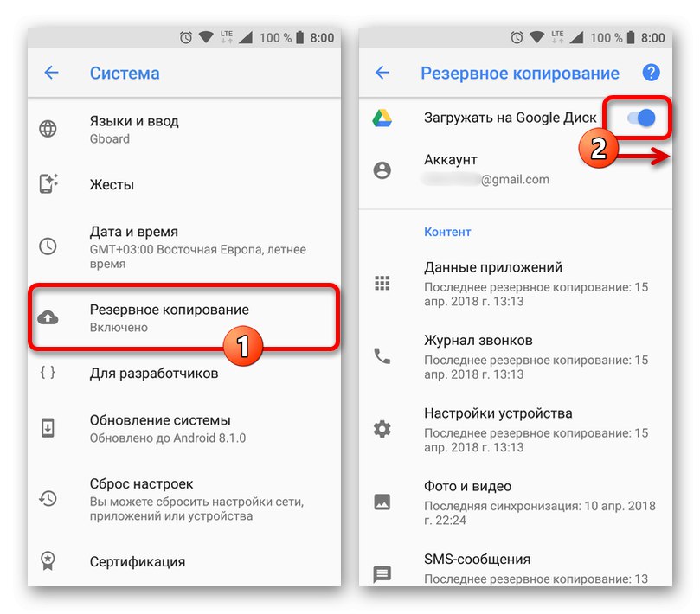Screen dimensions: 700x614
Task: Open Дата и время settings
Action: click(184, 246)
